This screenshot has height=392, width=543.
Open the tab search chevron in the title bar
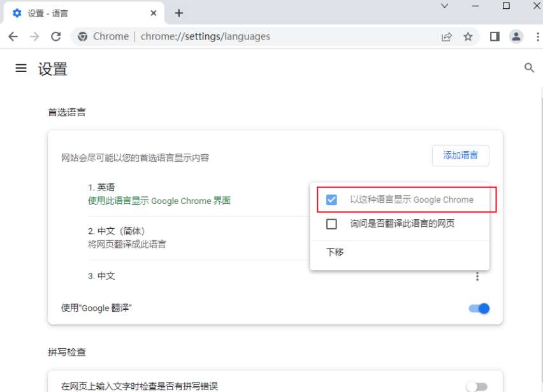(x=445, y=6)
